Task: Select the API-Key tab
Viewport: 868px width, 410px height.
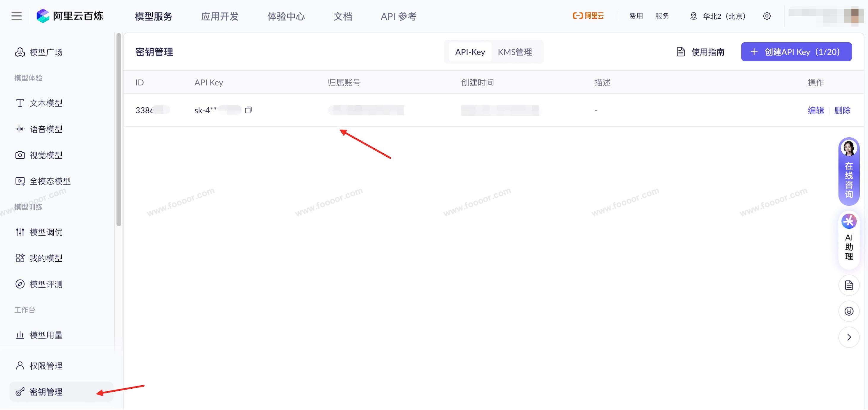Action: (470, 52)
